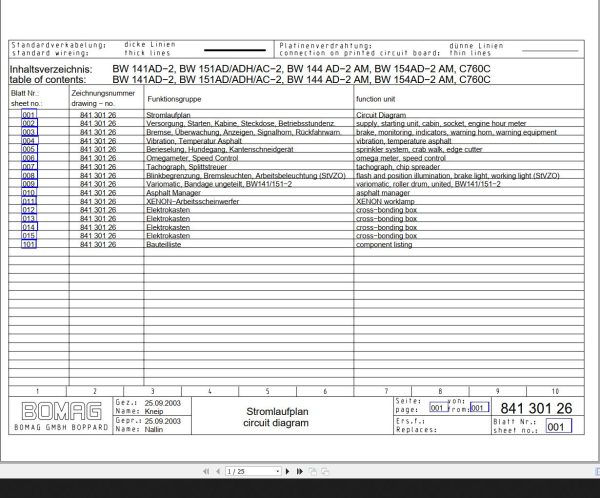Click the 'Seite page' 001 link box
This screenshot has height=498, width=600.
point(439,407)
